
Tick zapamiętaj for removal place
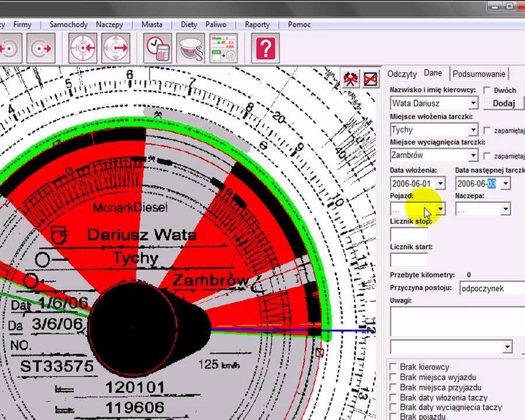[487, 156]
